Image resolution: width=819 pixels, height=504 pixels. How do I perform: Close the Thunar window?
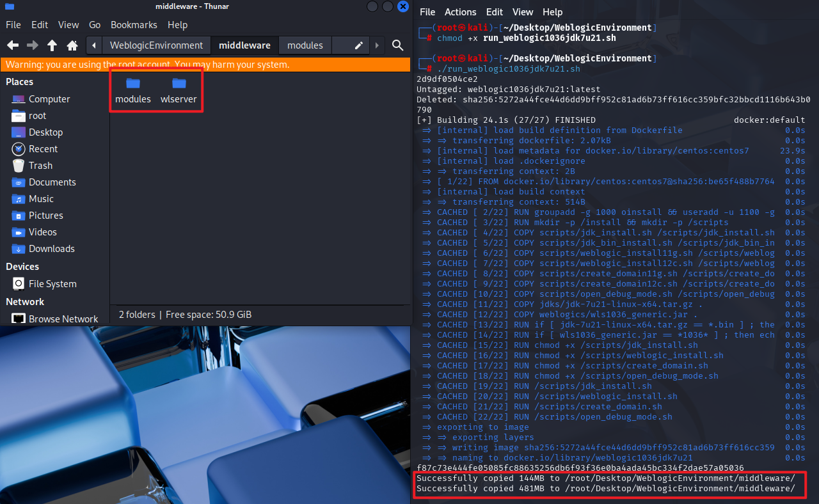point(403,6)
